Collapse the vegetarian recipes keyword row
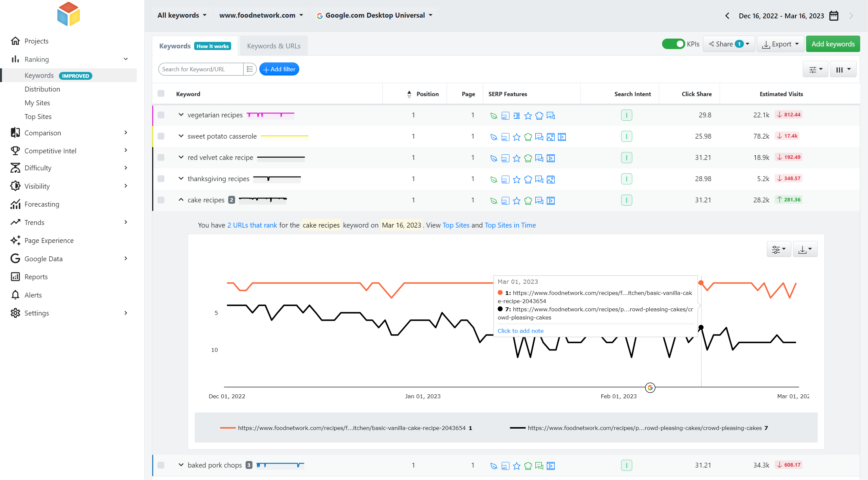The width and height of the screenshot is (868, 480). 181,115
